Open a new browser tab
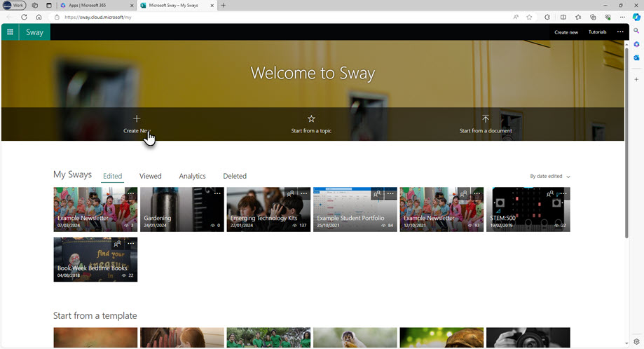 (223, 6)
